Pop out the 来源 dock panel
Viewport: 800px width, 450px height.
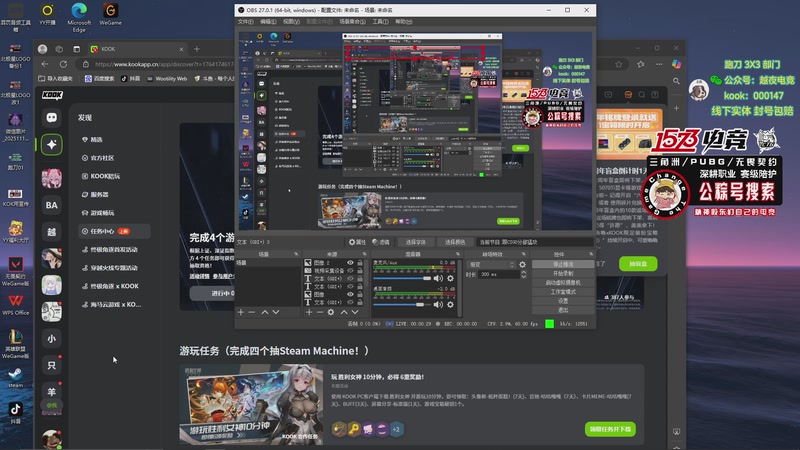[364, 254]
